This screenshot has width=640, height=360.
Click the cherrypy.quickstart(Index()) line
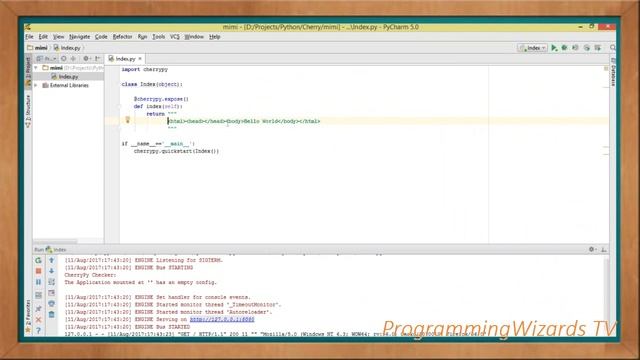pyautogui.click(x=176, y=151)
